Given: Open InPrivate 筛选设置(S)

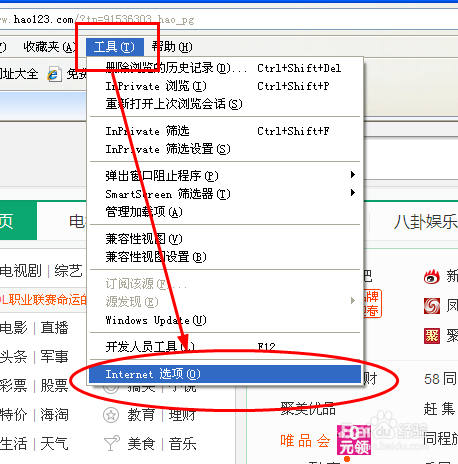Looking at the screenshot, I should [x=225, y=149].
